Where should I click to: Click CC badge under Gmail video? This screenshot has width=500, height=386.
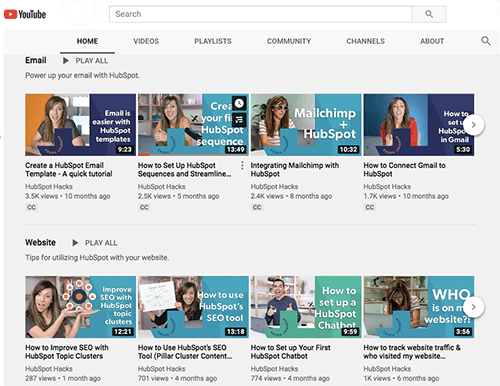pyautogui.click(x=369, y=207)
